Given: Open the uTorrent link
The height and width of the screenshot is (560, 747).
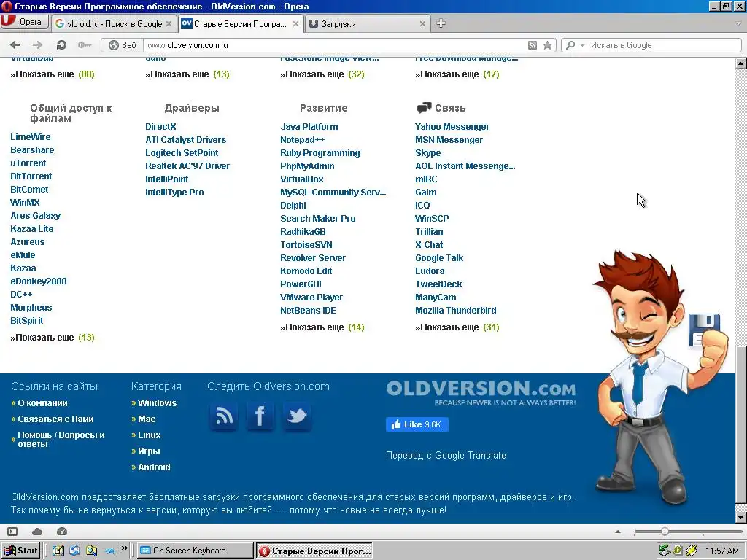Looking at the screenshot, I should pos(28,163).
